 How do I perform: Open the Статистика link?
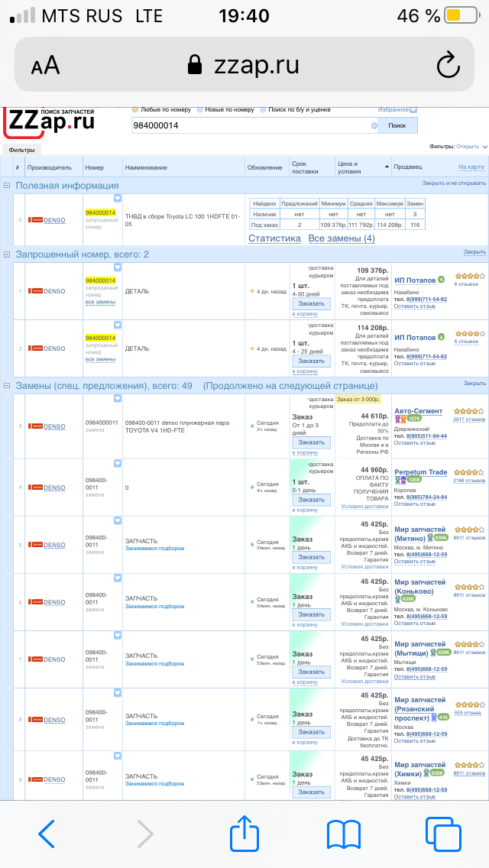tap(275, 238)
